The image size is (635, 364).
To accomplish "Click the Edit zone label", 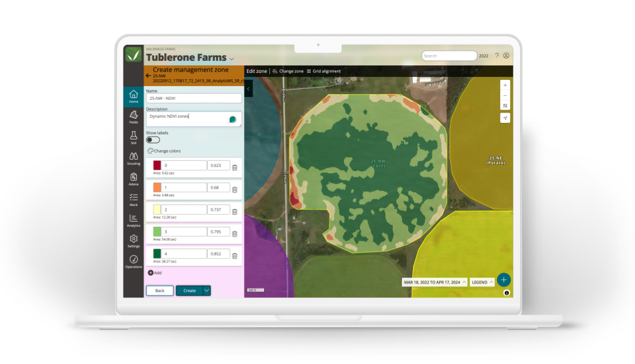I will coord(257,71).
